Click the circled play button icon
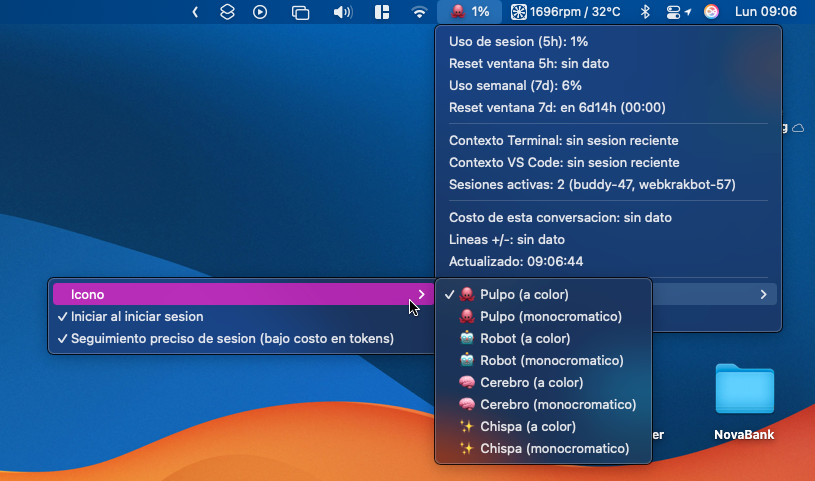The image size is (815, 481). coord(260,12)
